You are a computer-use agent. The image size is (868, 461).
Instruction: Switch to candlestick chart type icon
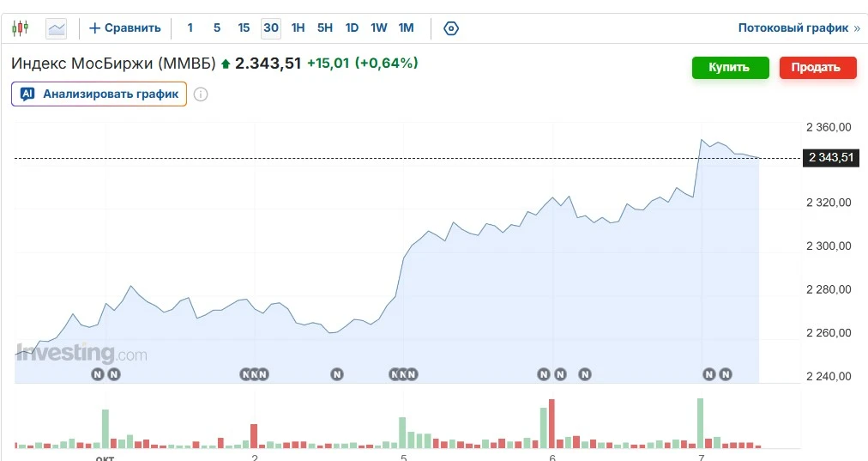pos(21,27)
